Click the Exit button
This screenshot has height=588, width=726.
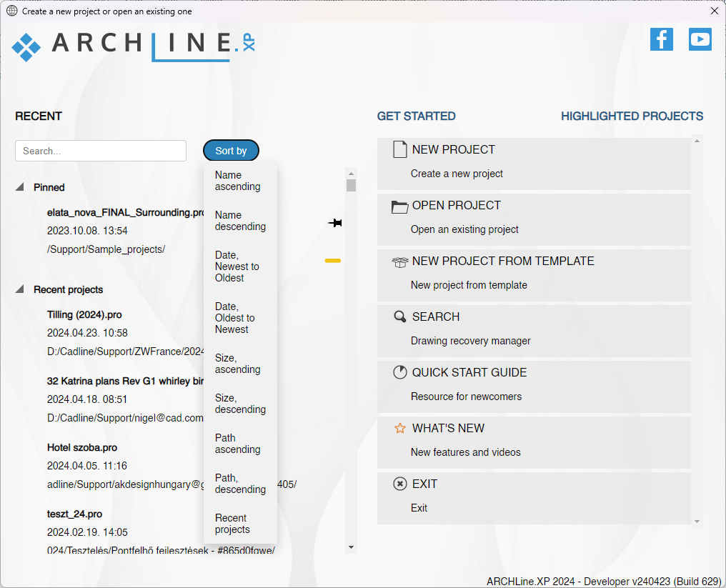tap(534, 498)
